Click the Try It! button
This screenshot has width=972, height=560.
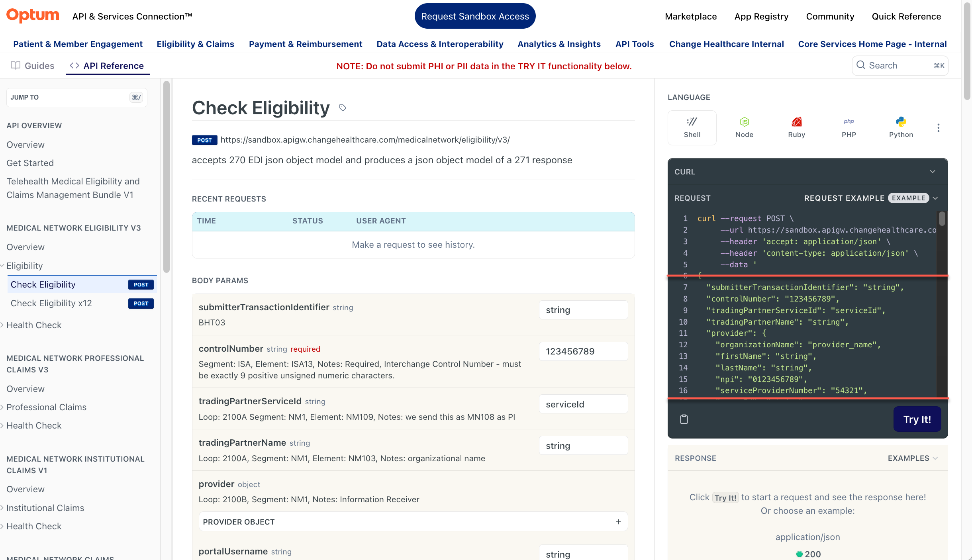click(917, 419)
